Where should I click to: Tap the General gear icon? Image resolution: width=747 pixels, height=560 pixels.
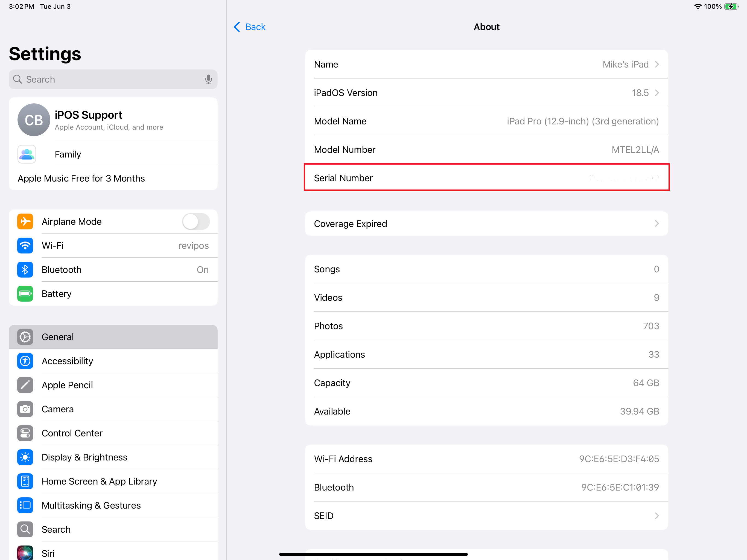tap(25, 337)
